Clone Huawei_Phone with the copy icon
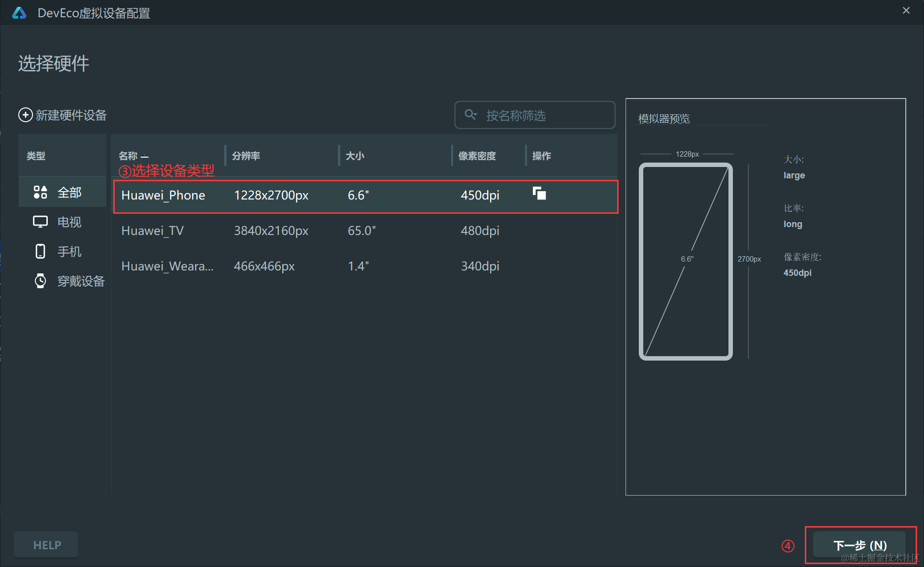Screen dimensions: 924x567 click(539, 193)
